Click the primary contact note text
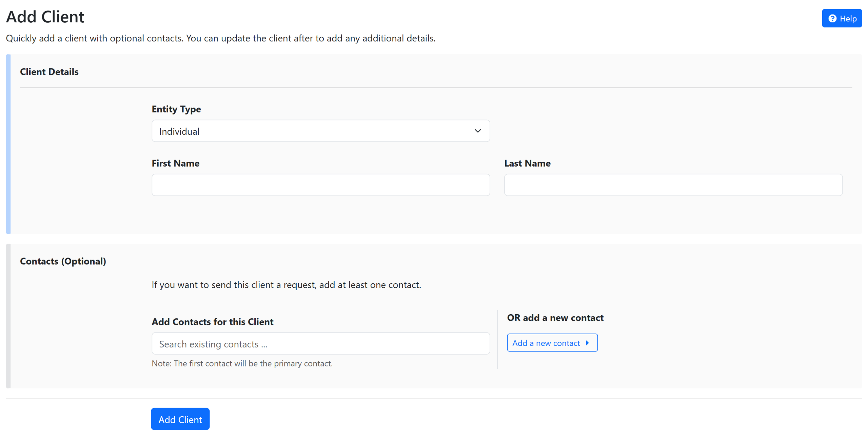Screen dimensions: 868x436 pyautogui.click(x=242, y=363)
